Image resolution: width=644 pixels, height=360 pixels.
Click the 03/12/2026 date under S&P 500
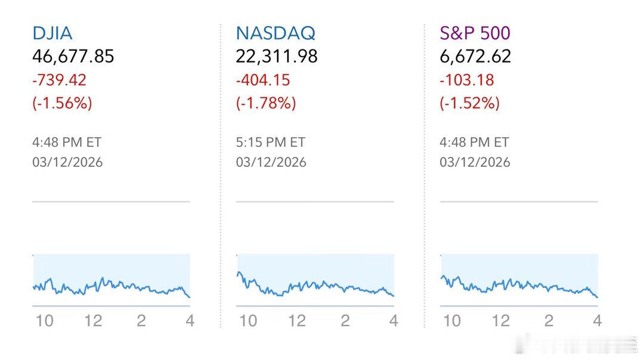[475, 162]
